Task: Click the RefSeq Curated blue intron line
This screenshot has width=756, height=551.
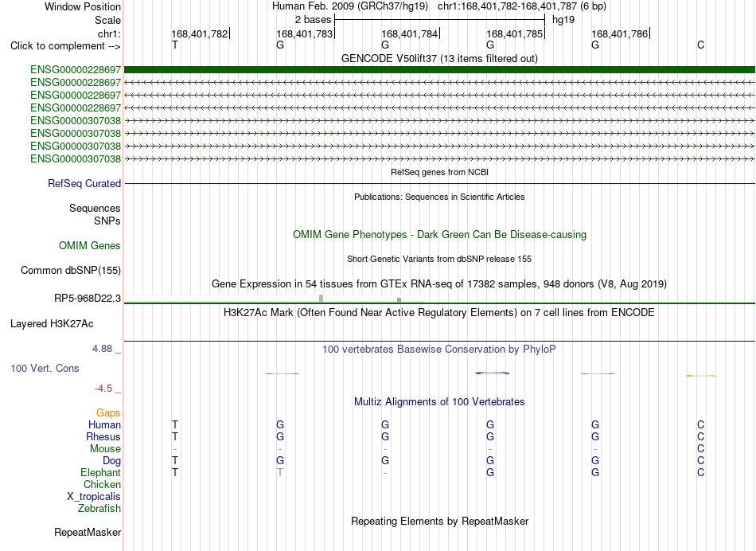Action: pos(439,183)
